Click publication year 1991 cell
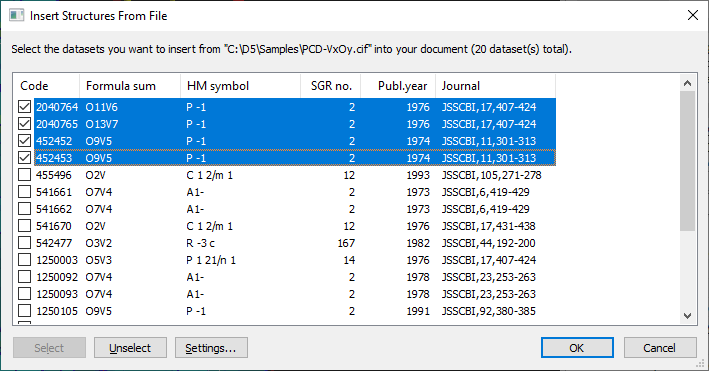This screenshot has height=371, width=709. coord(418,311)
